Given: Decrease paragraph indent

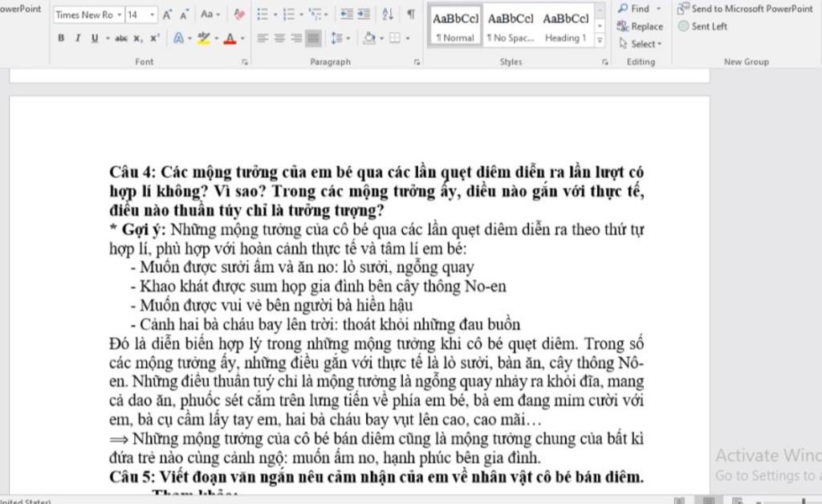Looking at the screenshot, I should [346, 14].
